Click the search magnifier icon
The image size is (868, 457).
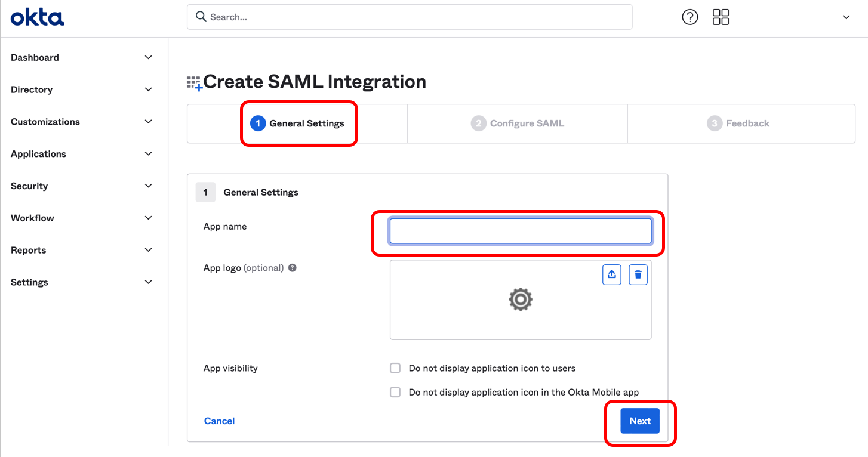[201, 17]
